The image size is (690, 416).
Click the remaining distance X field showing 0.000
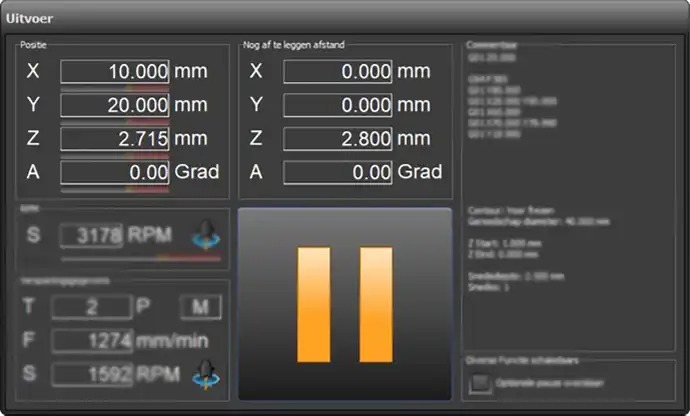(x=338, y=71)
